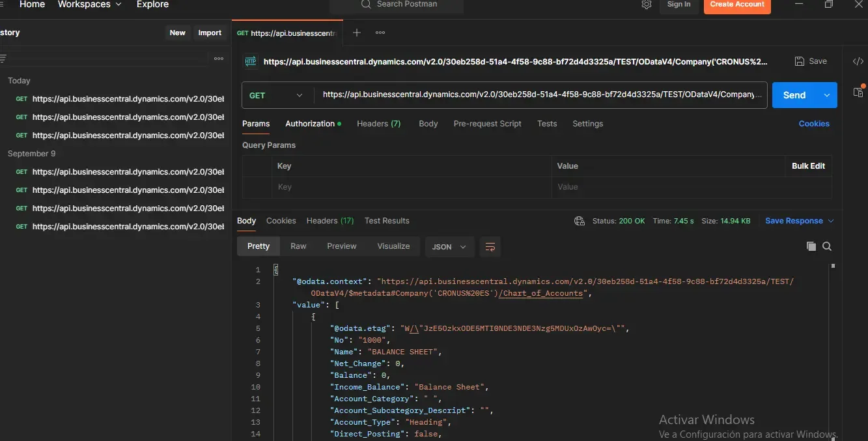The image size is (868, 441).
Task: Open Postman settings gear icon
Action: point(646,5)
